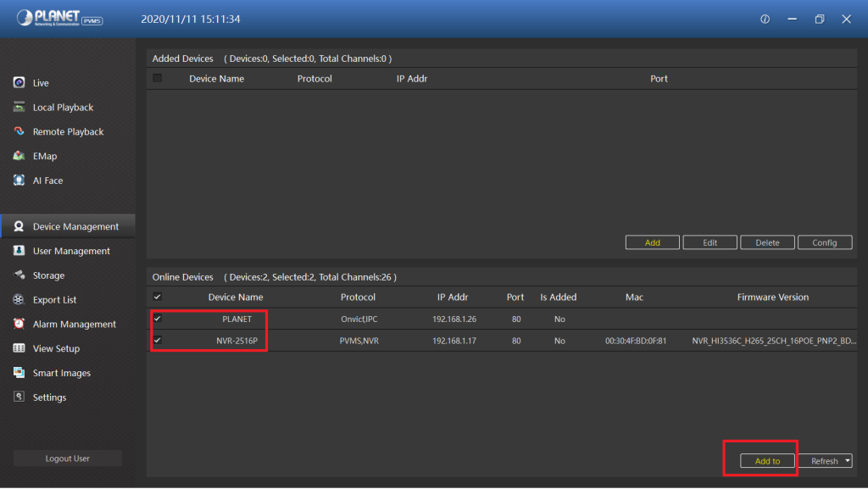Click the Local Playback icon
Screen dimensions: 868x489
[19, 107]
